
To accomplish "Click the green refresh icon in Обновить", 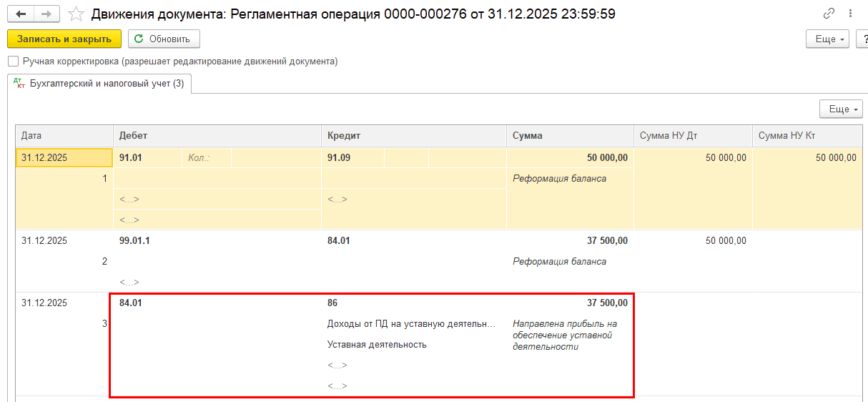I will [139, 39].
